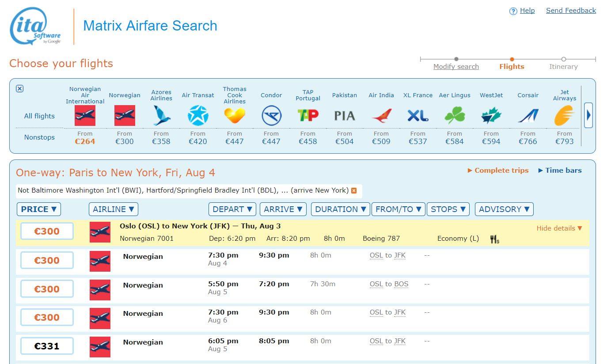Remove the arrival airport filter
The height and width of the screenshot is (364, 611).
354,190
